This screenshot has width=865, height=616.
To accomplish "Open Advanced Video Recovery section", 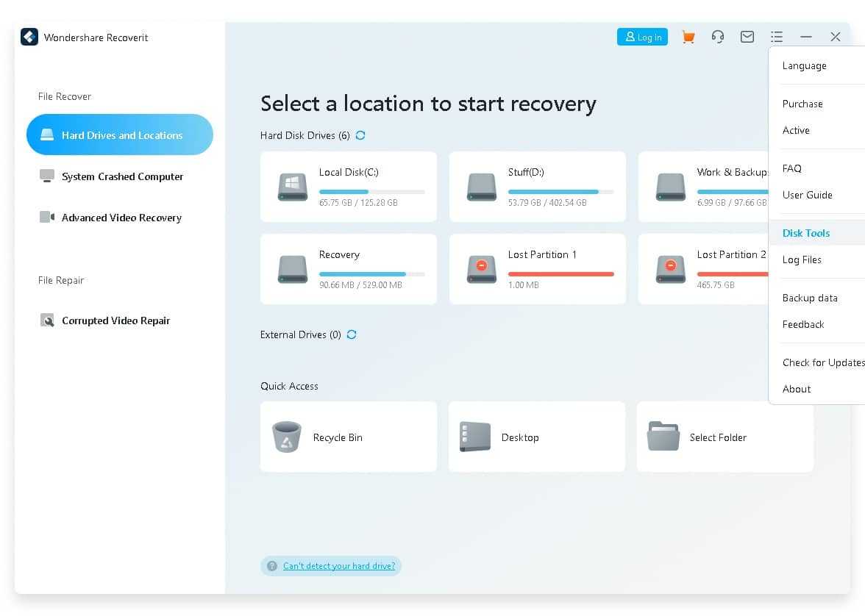I will coord(121,218).
